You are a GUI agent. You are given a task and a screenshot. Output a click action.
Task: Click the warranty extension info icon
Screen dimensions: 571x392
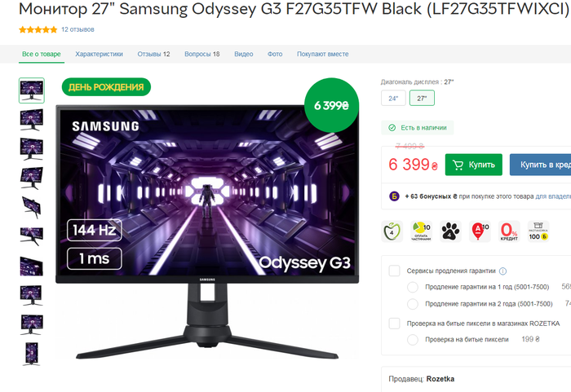(503, 271)
